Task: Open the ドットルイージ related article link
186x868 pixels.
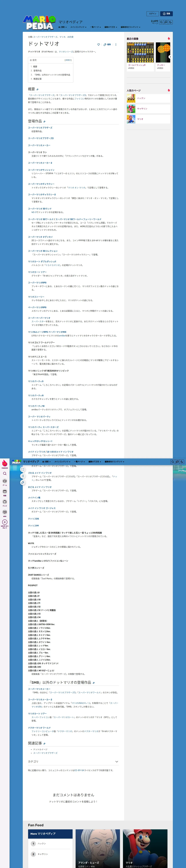Action: [40, 750]
